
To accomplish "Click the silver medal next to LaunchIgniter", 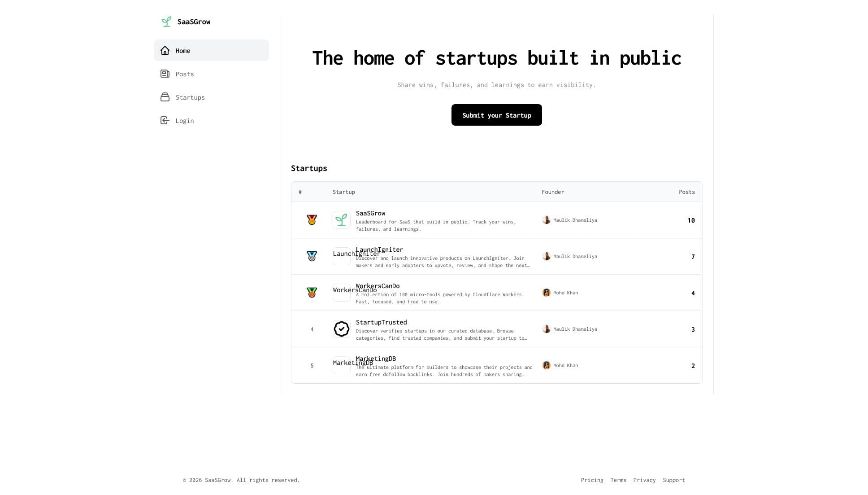I will (312, 256).
